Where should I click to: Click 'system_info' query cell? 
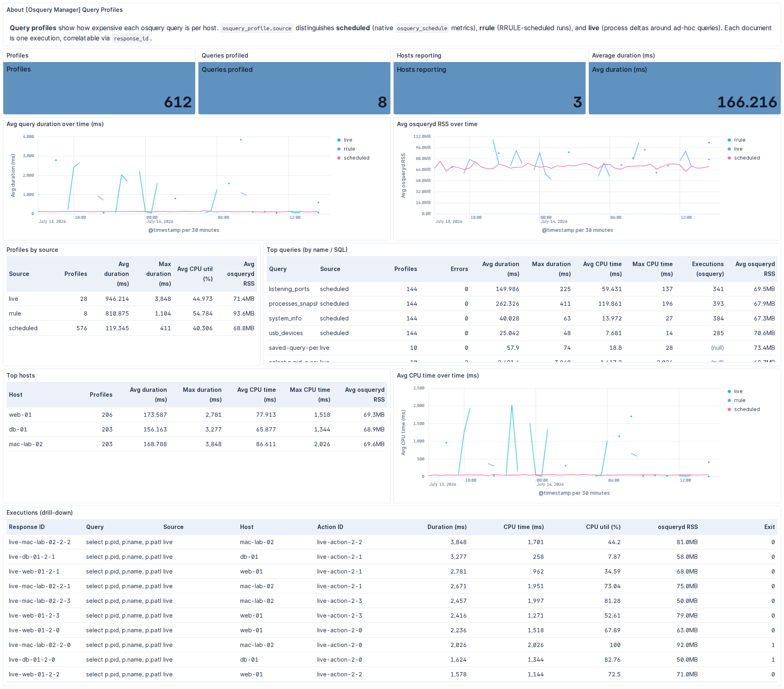tap(285, 318)
